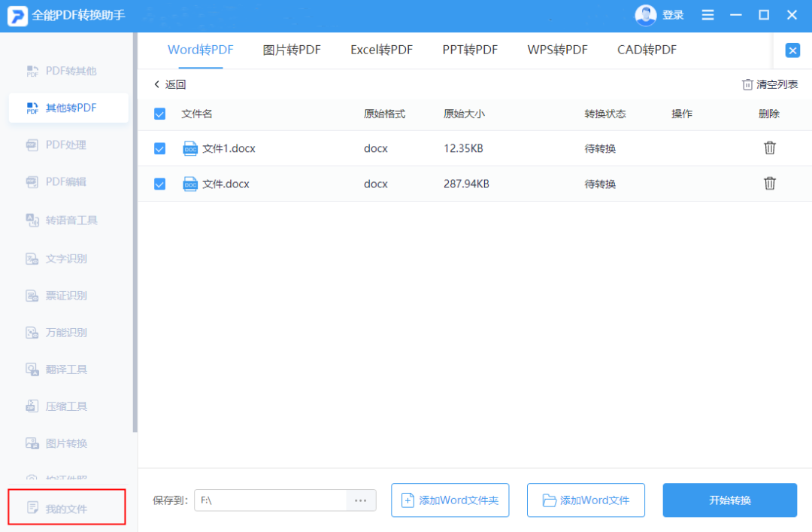Click the sidebar vertical scrollbar

135,233
